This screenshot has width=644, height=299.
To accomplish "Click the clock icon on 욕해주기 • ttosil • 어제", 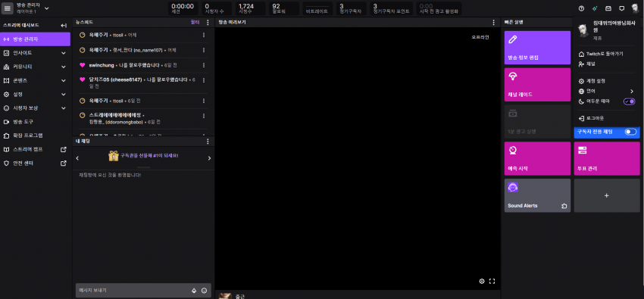I will 82,36.
